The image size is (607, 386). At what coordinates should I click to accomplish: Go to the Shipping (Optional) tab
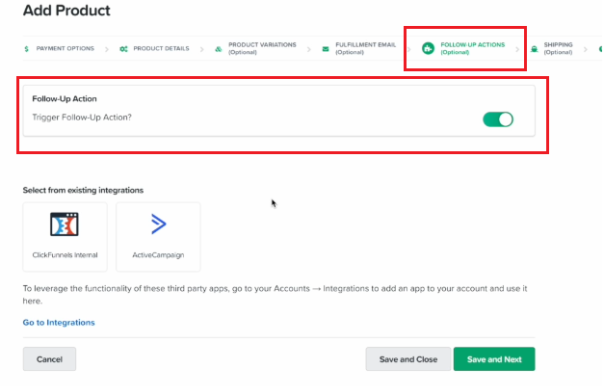coord(551,48)
